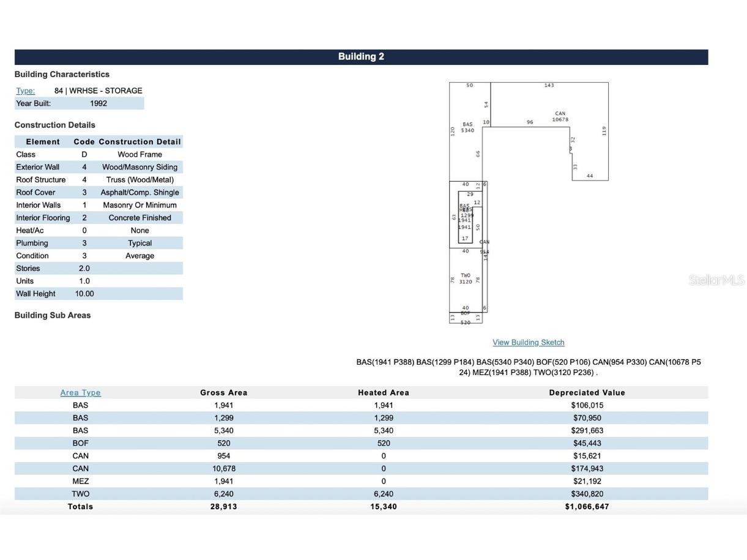Click the Area Type column header link

[x=80, y=393]
